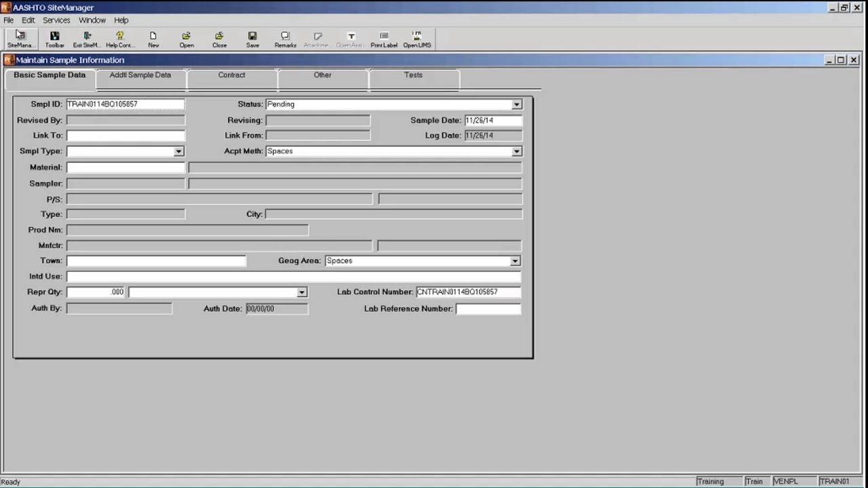Screen dimensions: 868x488
Task: Click the Print Label icon
Action: (384, 39)
